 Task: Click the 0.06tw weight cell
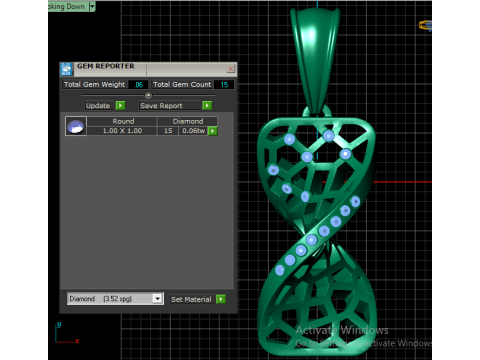(193, 131)
